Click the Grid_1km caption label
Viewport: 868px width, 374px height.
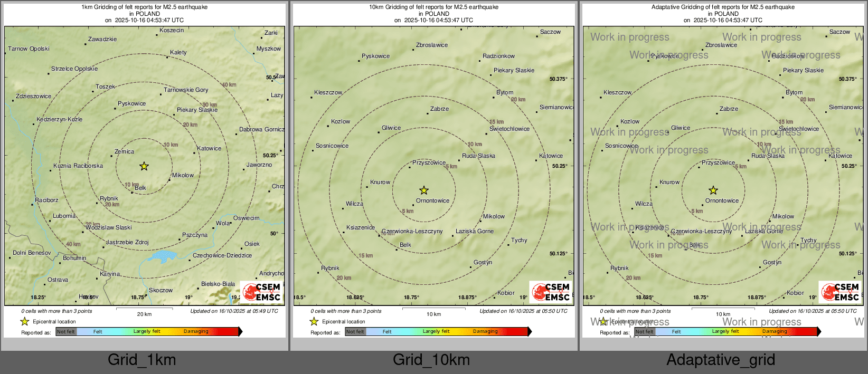pyautogui.click(x=142, y=360)
